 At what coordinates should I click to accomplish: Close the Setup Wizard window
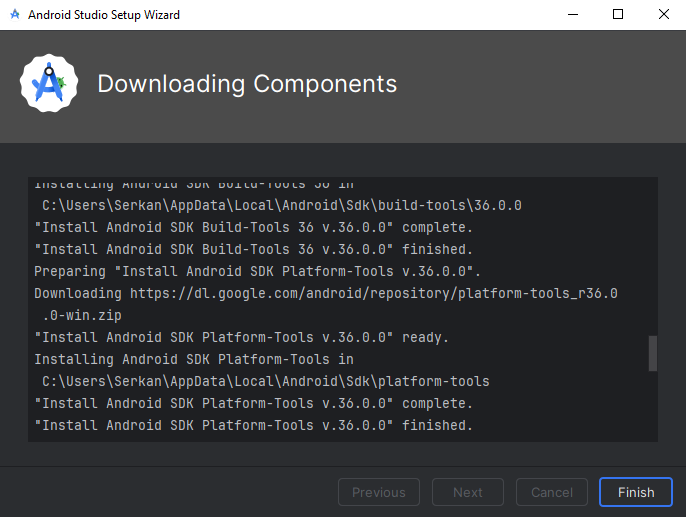663,14
